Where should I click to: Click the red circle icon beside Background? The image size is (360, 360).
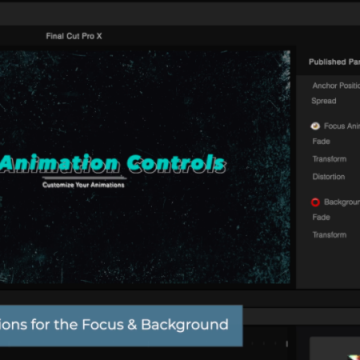[x=315, y=202]
